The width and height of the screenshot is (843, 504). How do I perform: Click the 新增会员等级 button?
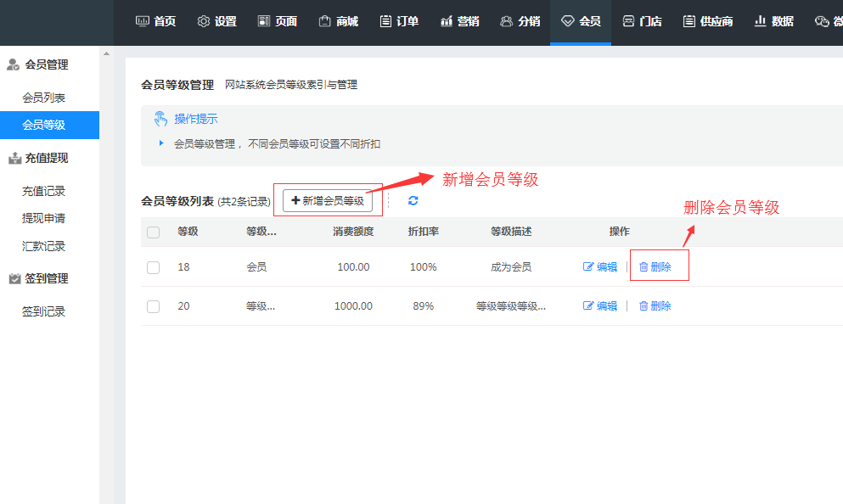pyautogui.click(x=328, y=200)
